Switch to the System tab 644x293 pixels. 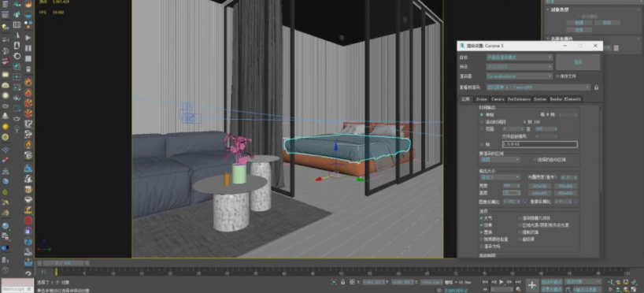click(x=540, y=99)
